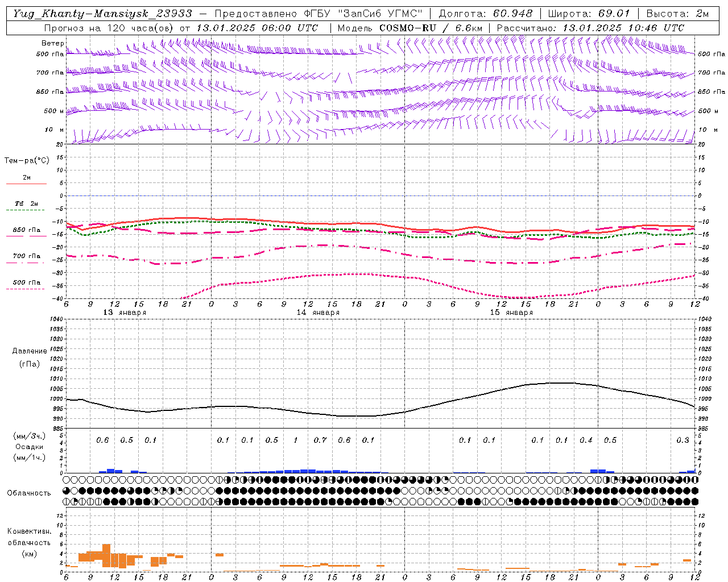Click the Td 2м legend entry
This screenshot has width=728, height=582.
pos(27,203)
